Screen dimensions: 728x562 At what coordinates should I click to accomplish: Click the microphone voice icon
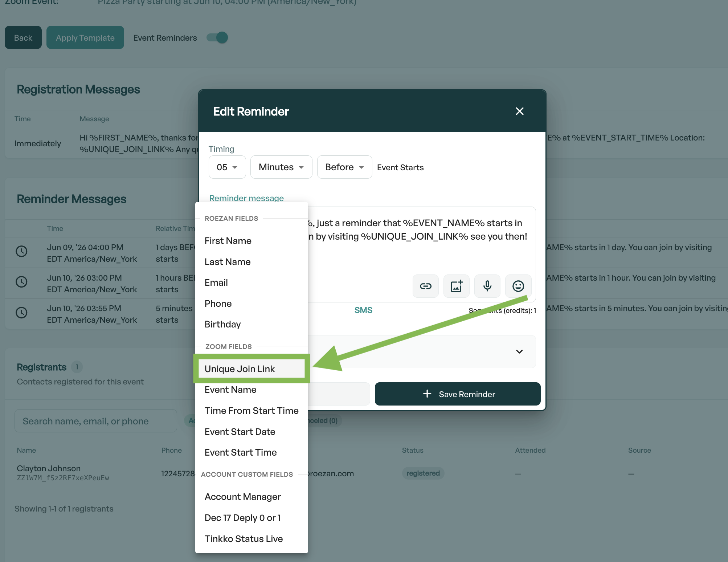487,286
